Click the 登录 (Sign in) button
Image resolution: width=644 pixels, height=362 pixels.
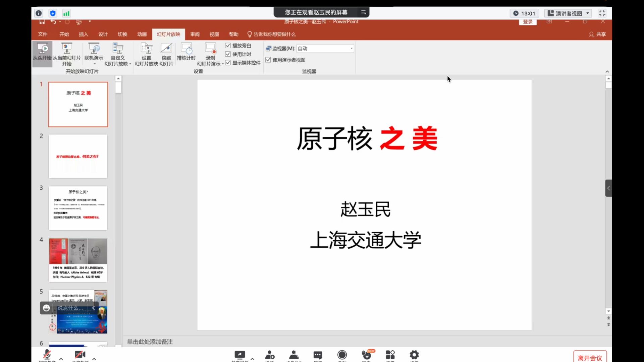pyautogui.click(x=528, y=22)
